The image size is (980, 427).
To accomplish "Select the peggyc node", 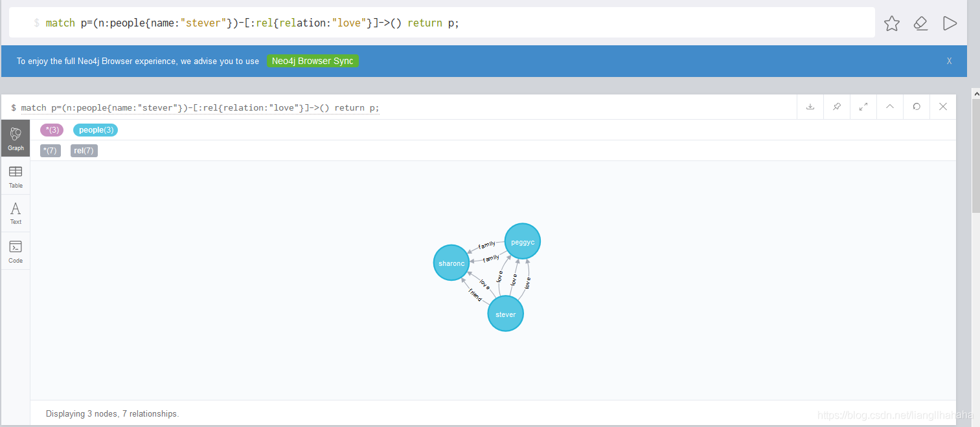I will click(x=523, y=242).
